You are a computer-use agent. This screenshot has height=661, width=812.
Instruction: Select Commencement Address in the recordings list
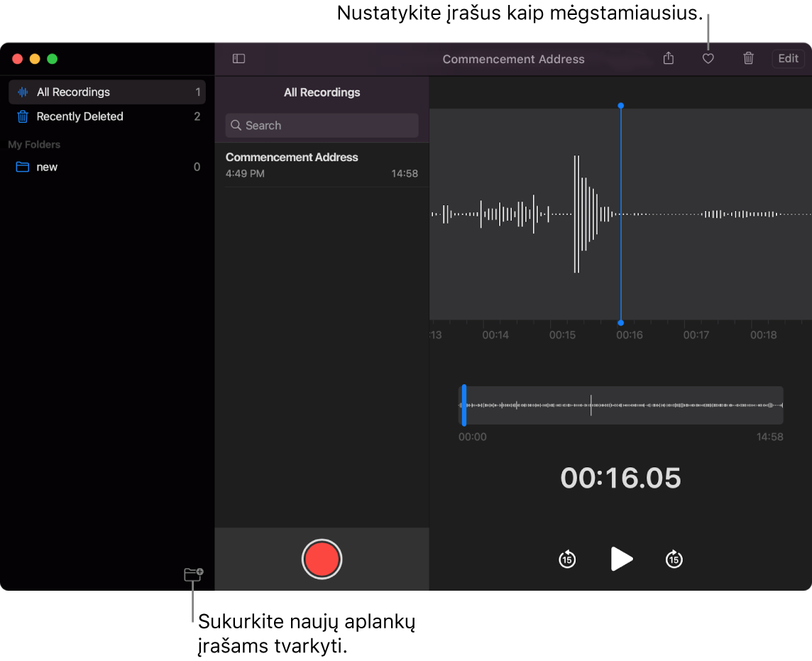pos(322,164)
